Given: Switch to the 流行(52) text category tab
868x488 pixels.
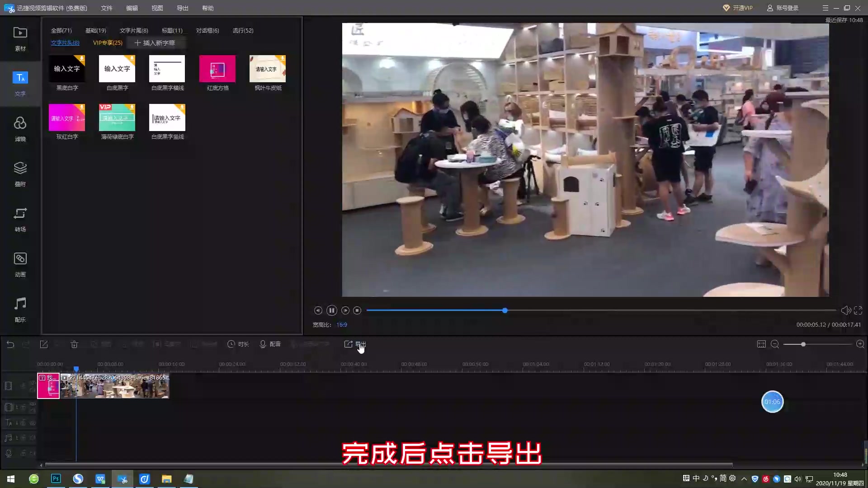Looking at the screenshot, I should coord(243,30).
